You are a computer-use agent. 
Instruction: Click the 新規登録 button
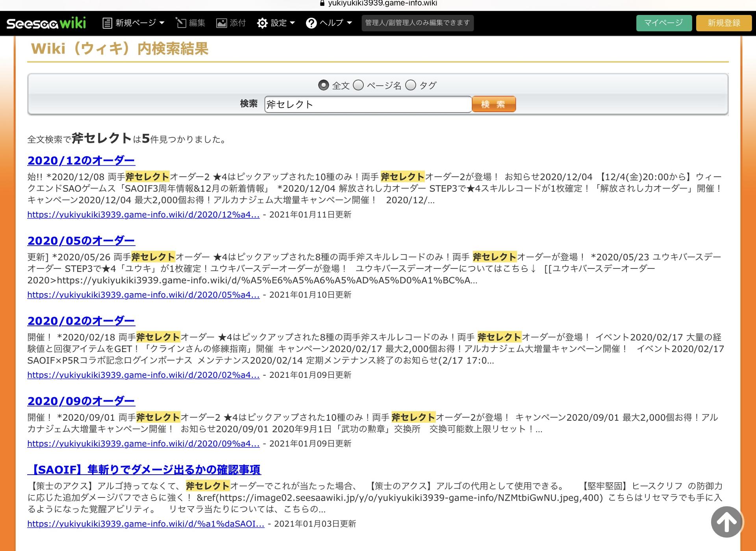[x=724, y=23]
